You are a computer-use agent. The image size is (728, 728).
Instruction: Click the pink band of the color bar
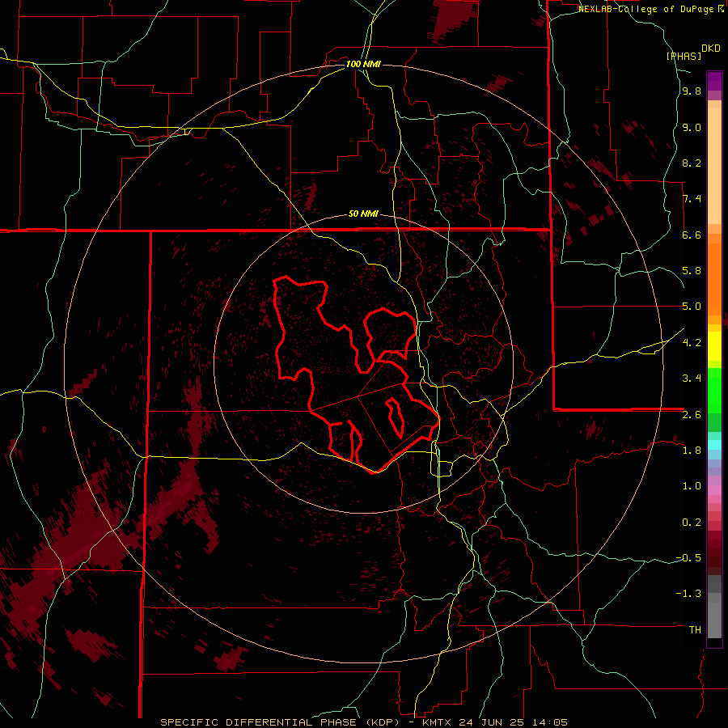[714, 491]
